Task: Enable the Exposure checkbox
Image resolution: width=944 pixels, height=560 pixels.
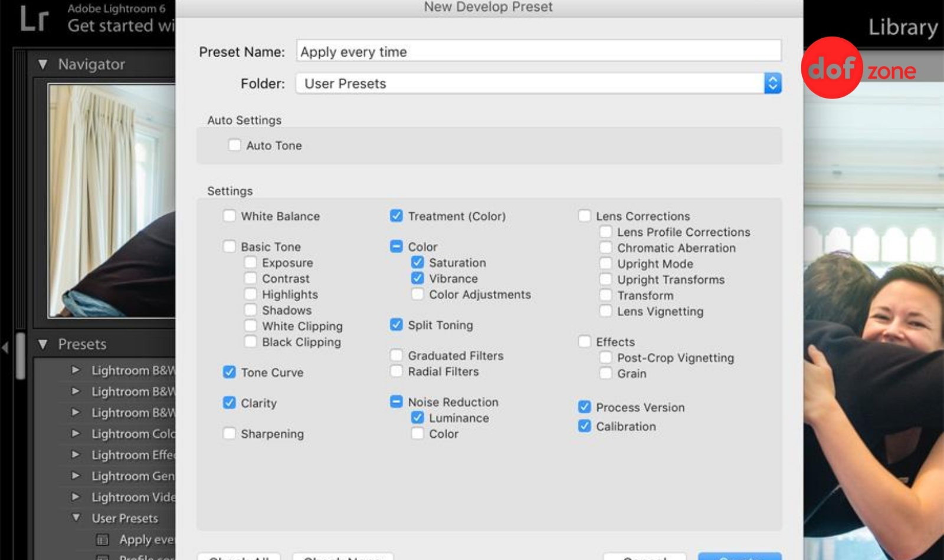Action: [x=251, y=262]
